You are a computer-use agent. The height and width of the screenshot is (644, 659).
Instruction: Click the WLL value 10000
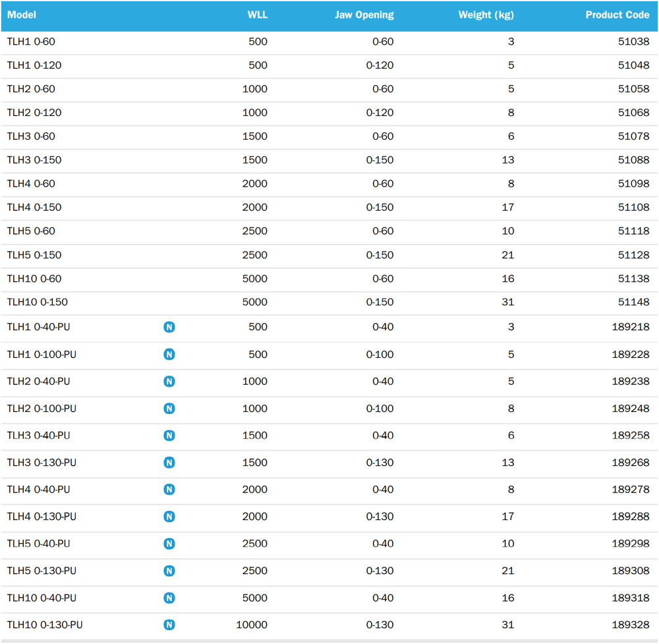pos(252,625)
